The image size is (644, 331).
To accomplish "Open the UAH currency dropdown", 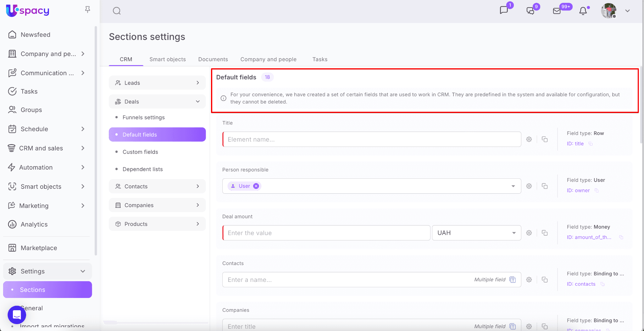I will (476, 233).
